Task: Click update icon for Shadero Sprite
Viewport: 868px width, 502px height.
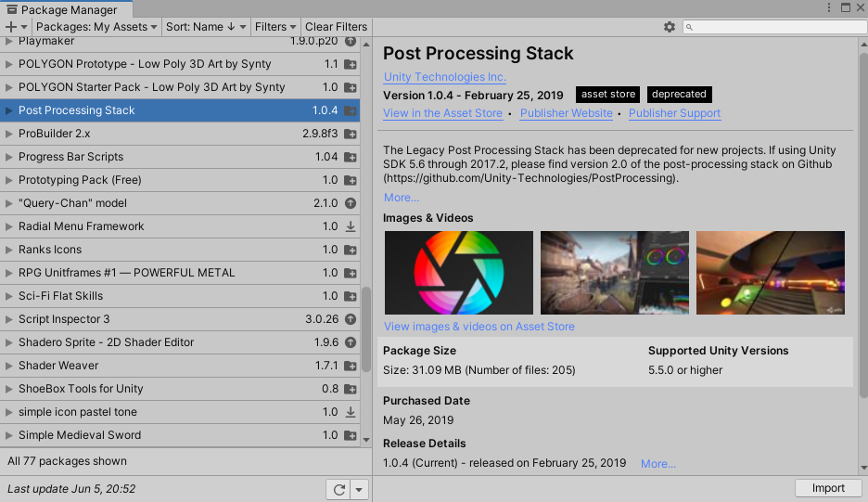Action: [x=351, y=342]
